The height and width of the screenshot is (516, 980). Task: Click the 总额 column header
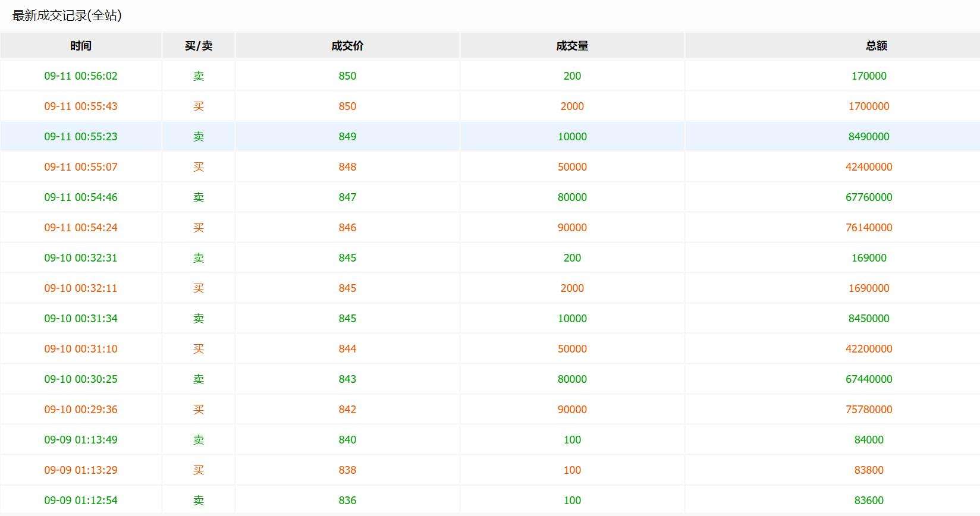click(x=876, y=46)
